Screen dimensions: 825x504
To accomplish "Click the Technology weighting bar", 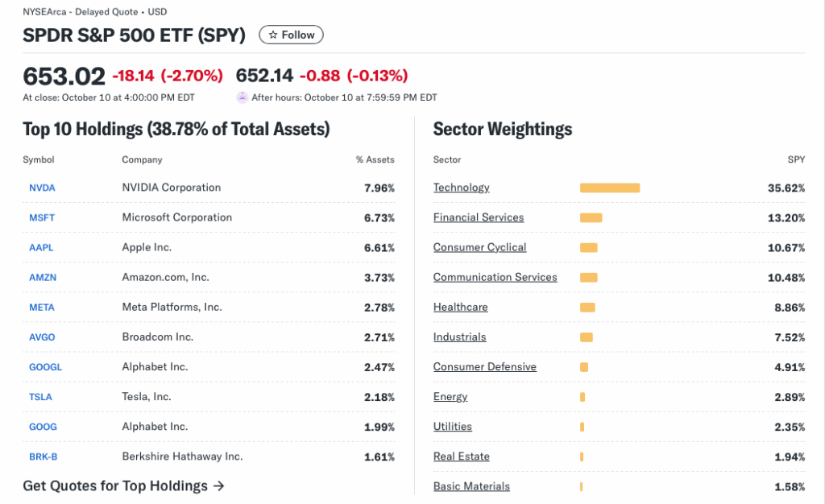I will (x=610, y=188).
